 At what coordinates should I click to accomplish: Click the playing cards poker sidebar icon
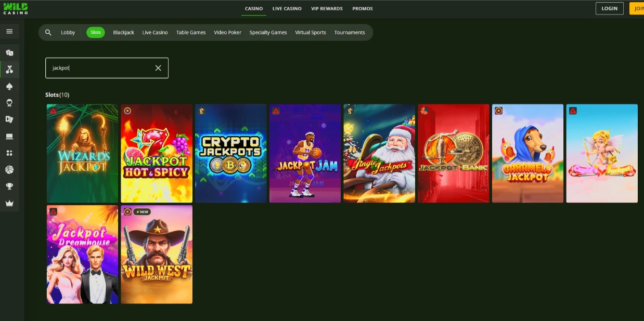click(x=9, y=119)
